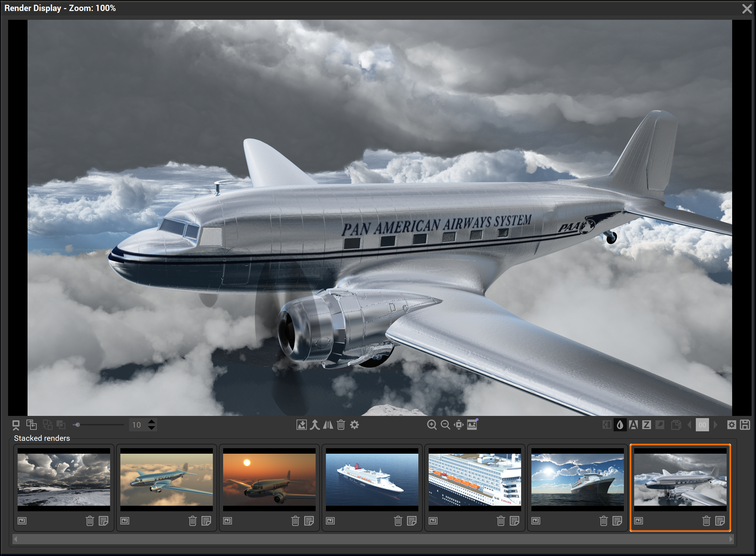
Task: Decrease the value 10 with down stepper arrow
Action: point(152,428)
